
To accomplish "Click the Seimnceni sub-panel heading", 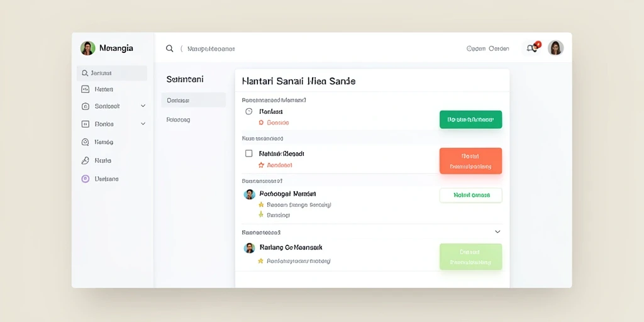I will (x=185, y=79).
